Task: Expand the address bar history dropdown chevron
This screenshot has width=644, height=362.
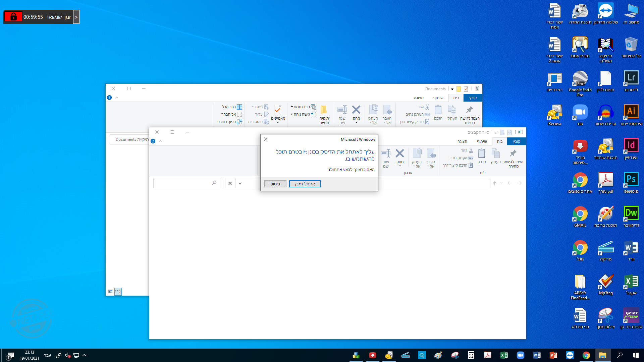Action: 240,183
